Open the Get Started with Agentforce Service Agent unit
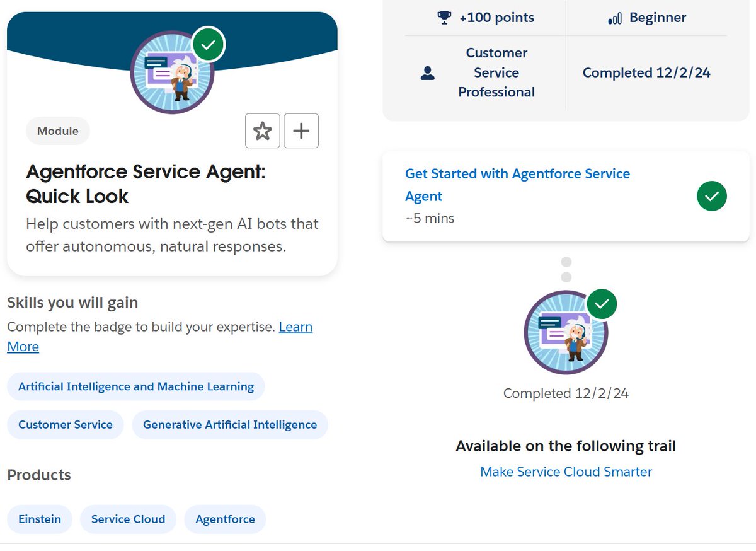The height and width of the screenshot is (551, 756). point(517,185)
